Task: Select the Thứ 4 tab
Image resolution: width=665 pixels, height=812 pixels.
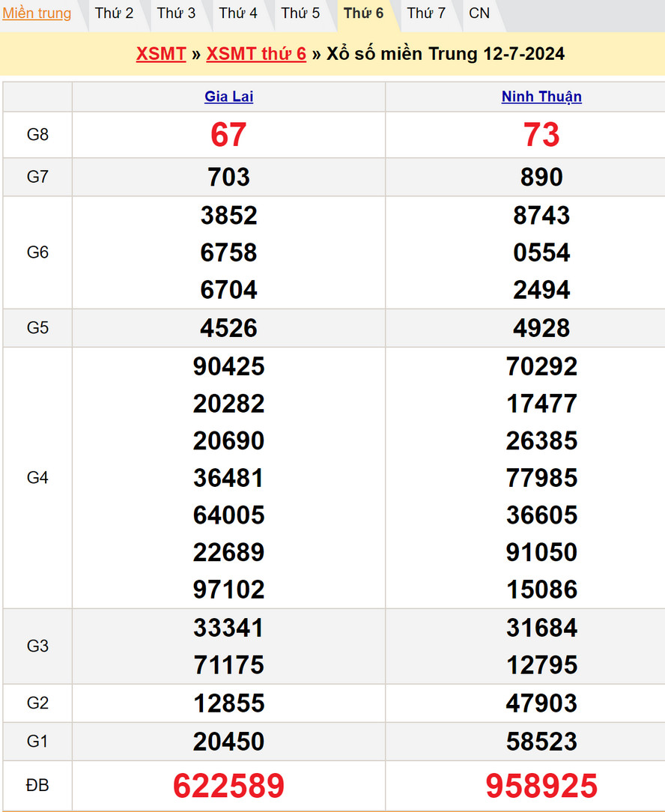Action: point(238,13)
